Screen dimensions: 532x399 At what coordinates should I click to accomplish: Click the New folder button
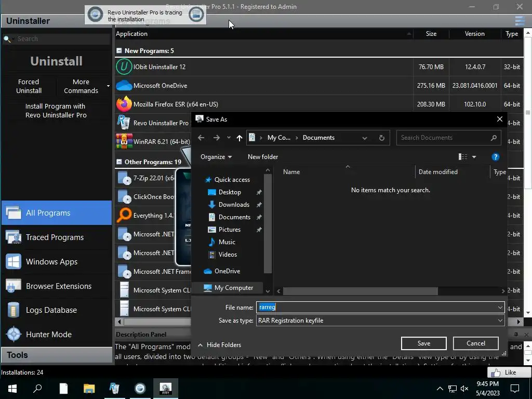[x=263, y=157]
